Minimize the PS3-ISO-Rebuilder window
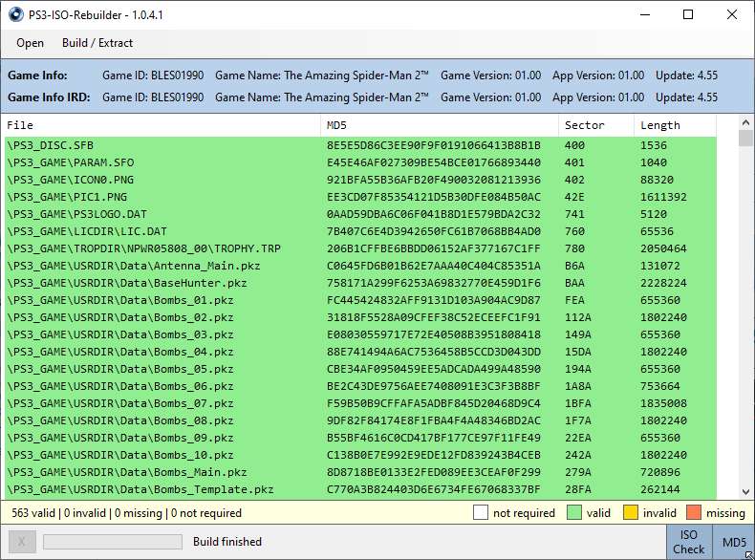 pyautogui.click(x=645, y=14)
